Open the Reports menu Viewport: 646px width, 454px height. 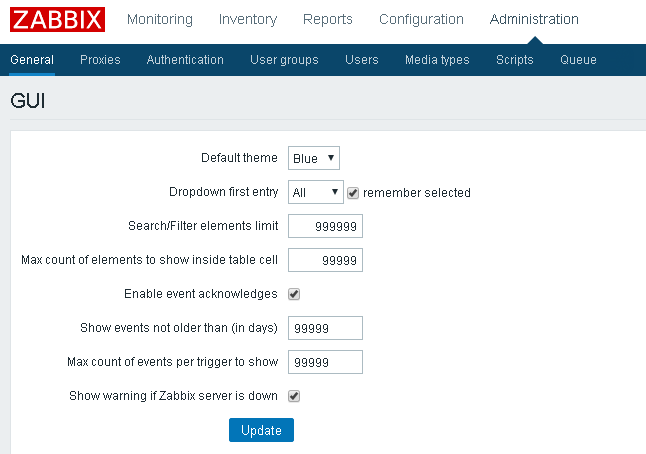click(x=328, y=19)
